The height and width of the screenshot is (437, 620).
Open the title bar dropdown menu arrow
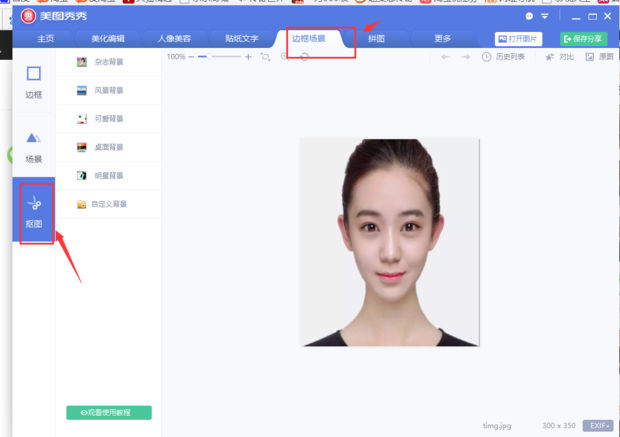point(545,16)
